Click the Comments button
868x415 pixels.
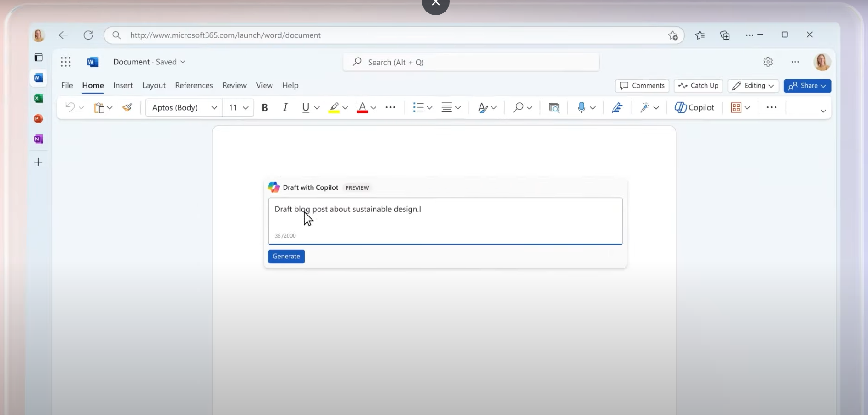642,86
